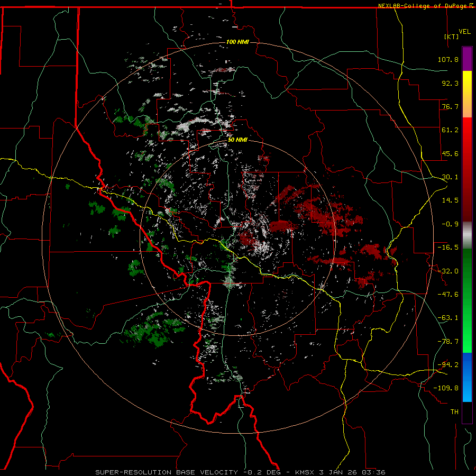Click the -109.8 velocity scale value

click(x=446, y=388)
